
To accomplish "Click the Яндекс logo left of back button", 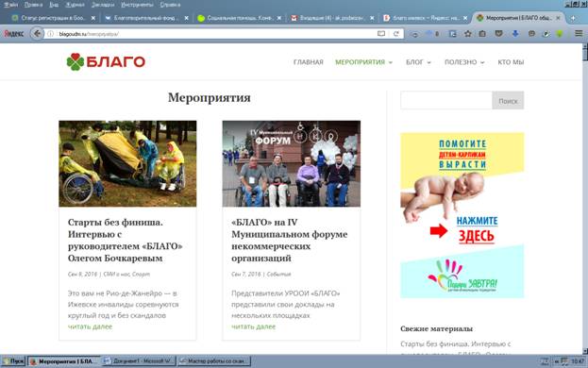I will coord(14,34).
